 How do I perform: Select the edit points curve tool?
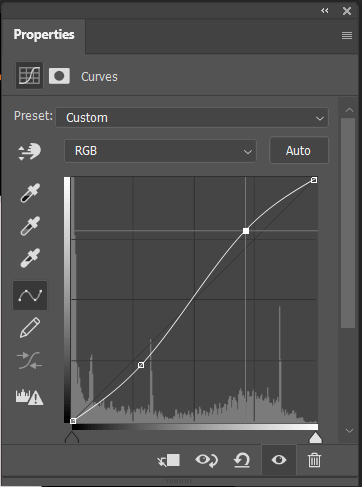pyautogui.click(x=30, y=296)
